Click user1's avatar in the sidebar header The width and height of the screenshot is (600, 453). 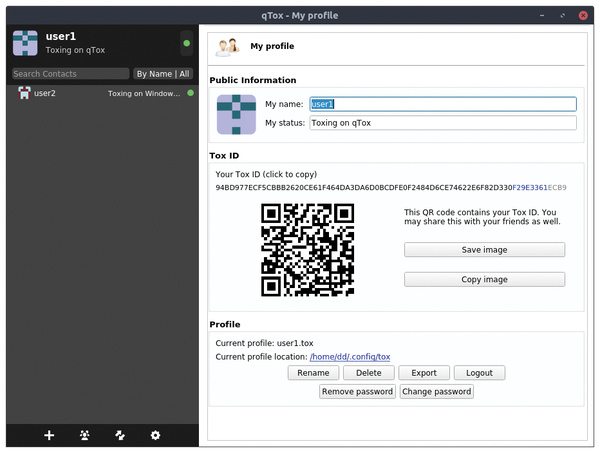click(25, 43)
